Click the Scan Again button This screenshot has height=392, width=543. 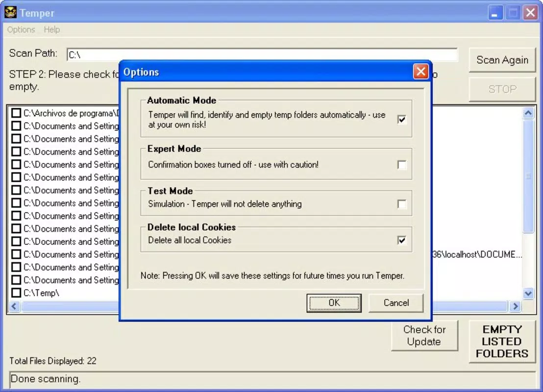(502, 60)
